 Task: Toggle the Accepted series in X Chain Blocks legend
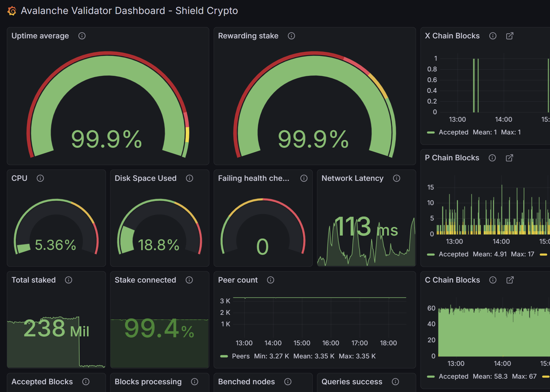454,132
